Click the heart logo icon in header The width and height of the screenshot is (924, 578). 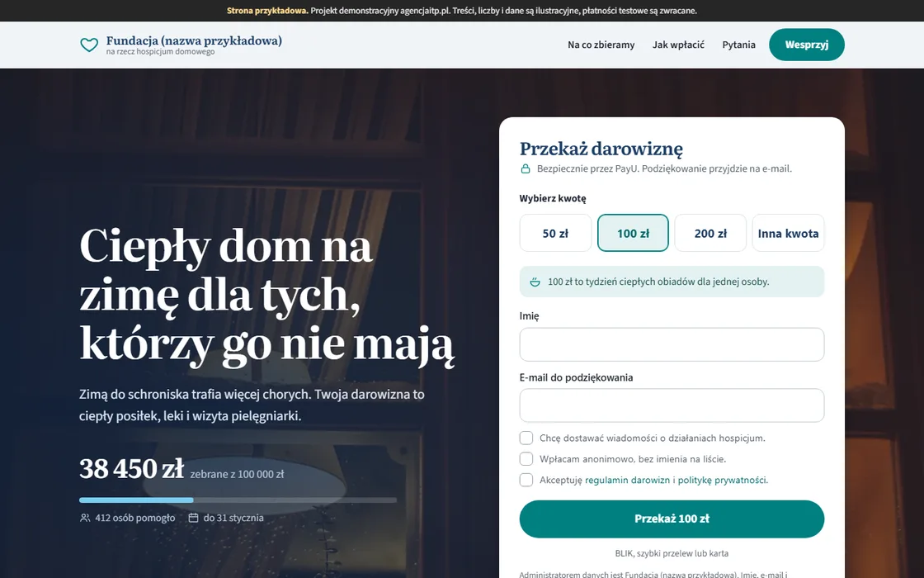(89, 45)
